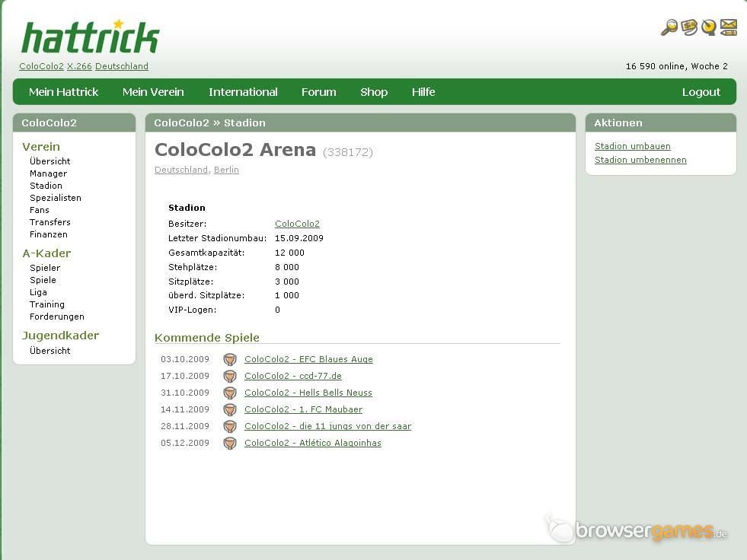Open match ColoColo2 - ccd-77.de
The width and height of the screenshot is (747, 560).
293,376
